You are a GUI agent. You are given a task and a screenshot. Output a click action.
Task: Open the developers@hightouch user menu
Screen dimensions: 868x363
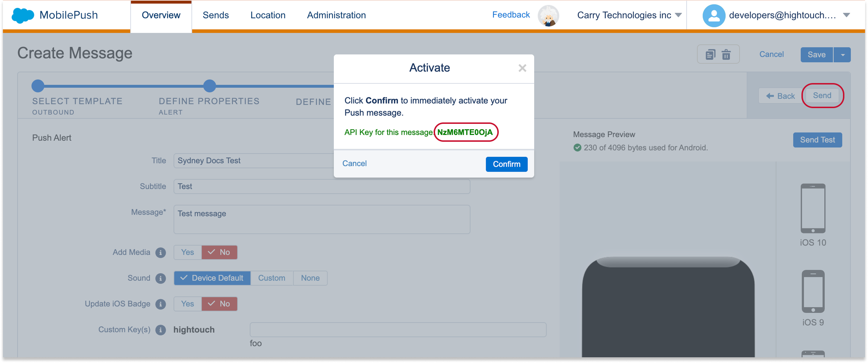846,15
